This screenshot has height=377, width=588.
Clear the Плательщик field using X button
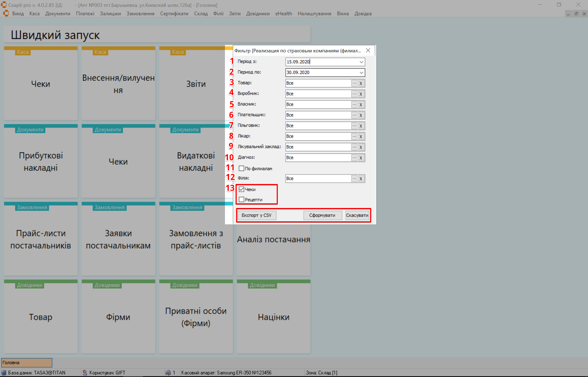pos(361,115)
